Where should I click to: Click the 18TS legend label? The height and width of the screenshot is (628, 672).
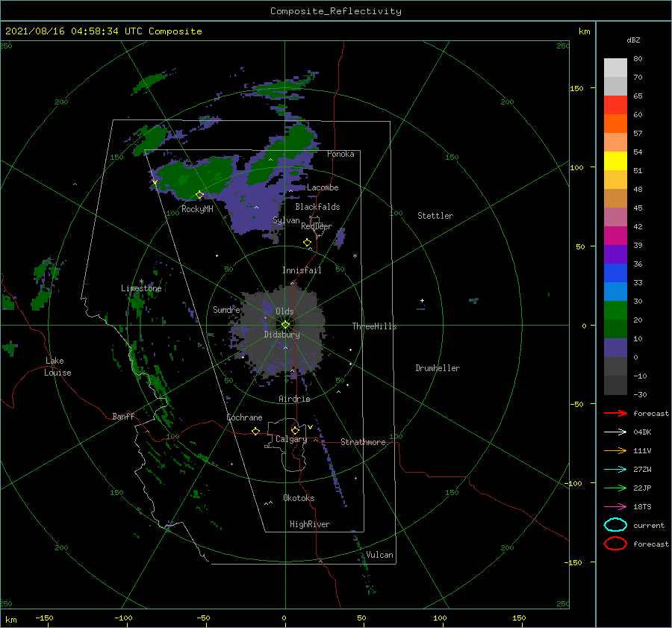click(642, 507)
